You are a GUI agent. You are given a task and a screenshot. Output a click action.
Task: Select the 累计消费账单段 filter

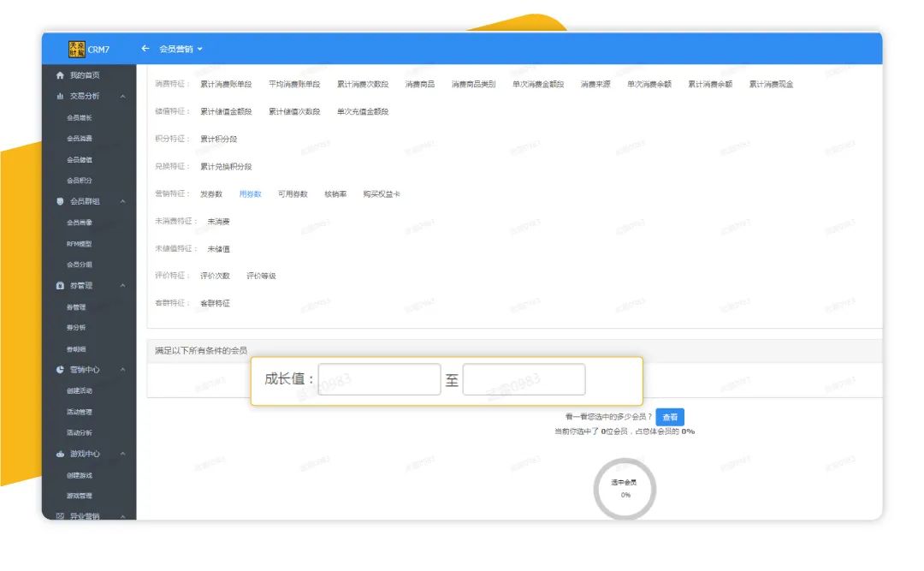pos(226,85)
